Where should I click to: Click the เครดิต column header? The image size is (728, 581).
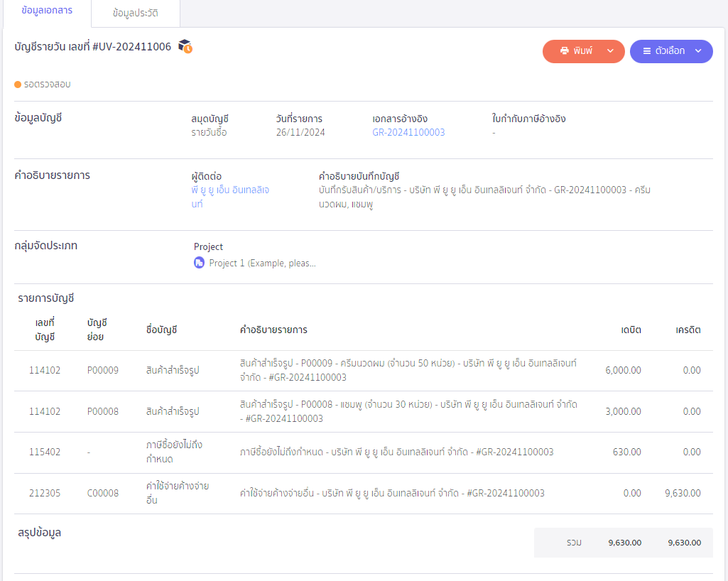(688, 330)
